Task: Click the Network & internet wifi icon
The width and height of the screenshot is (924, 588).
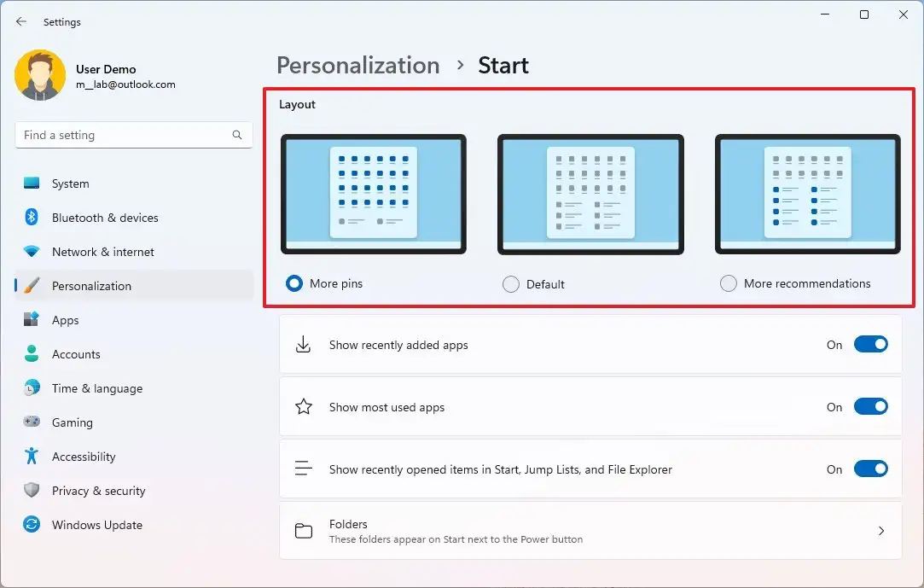Action: tap(32, 252)
